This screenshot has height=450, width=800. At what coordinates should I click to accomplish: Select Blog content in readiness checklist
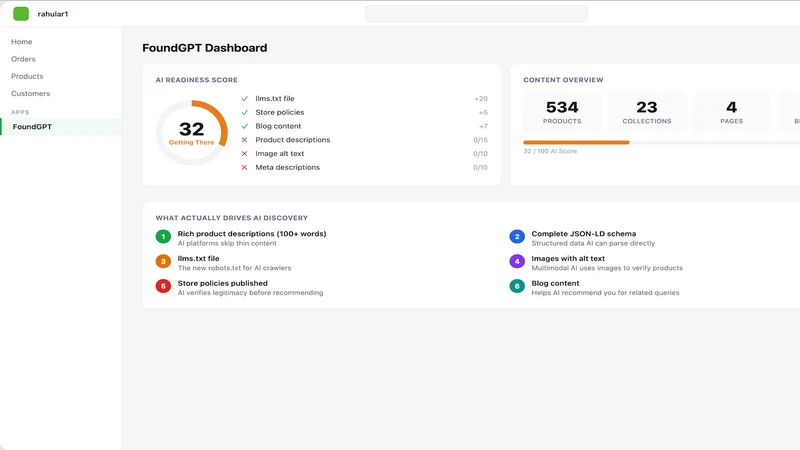tap(364, 126)
